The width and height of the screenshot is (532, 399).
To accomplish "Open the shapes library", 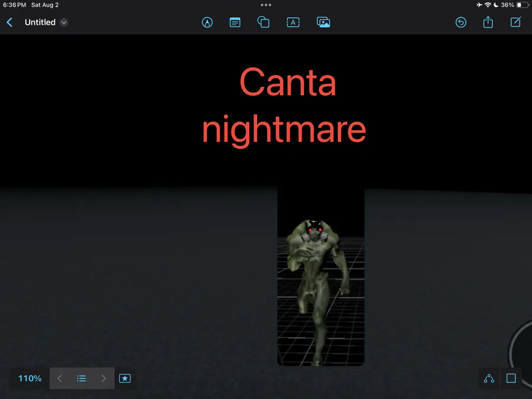I will tap(263, 22).
